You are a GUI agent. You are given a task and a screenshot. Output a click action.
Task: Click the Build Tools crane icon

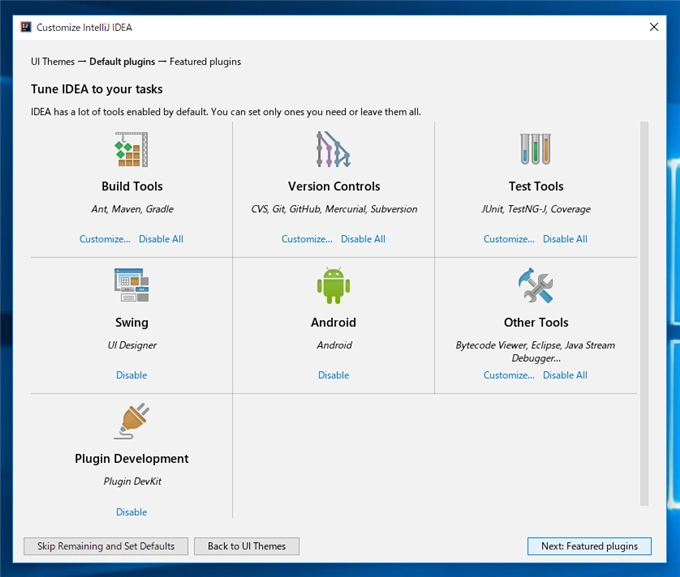(x=131, y=149)
